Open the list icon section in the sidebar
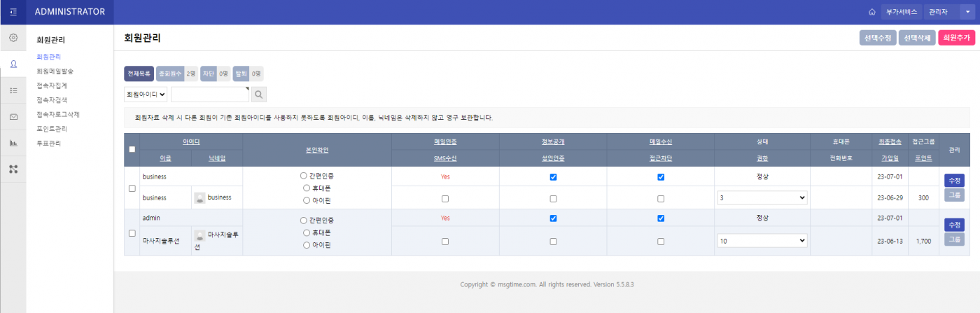 pos(13,90)
